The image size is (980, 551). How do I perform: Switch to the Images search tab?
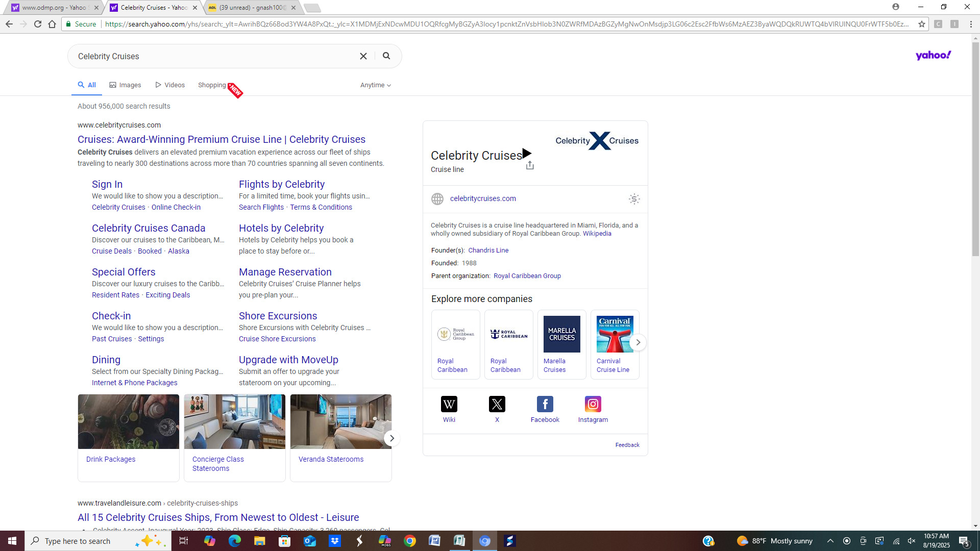pos(125,85)
